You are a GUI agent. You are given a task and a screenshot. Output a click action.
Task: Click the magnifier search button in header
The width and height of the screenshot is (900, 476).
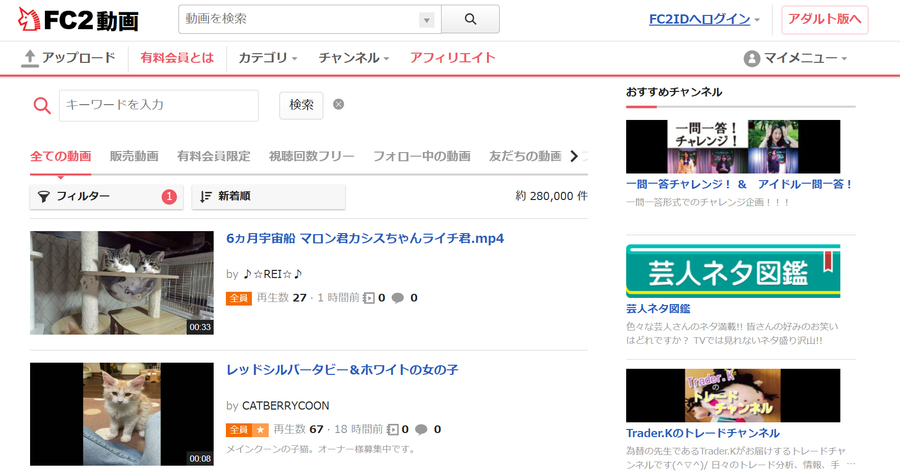point(470,19)
